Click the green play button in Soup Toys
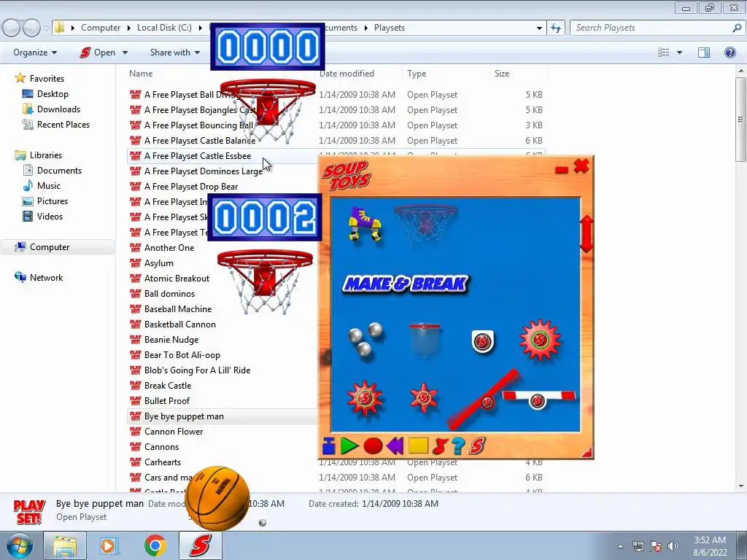This screenshot has height=560, width=747. coord(349,446)
